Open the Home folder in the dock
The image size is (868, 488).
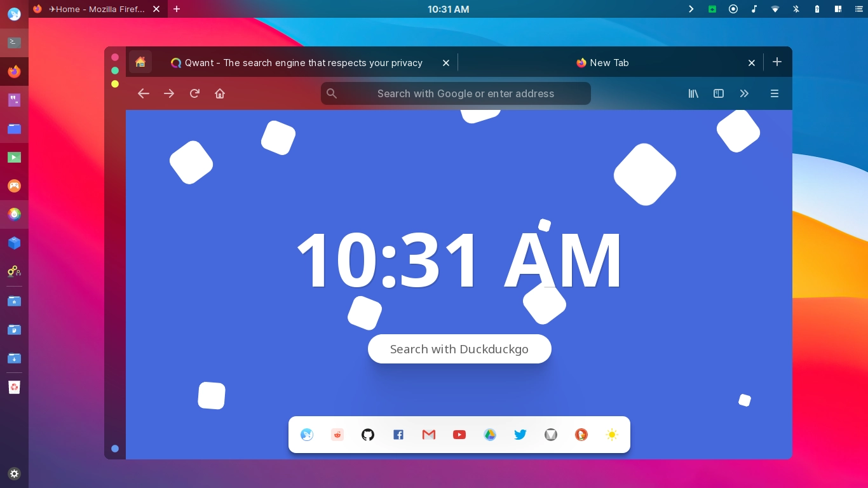pyautogui.click(x=14, y=301)
